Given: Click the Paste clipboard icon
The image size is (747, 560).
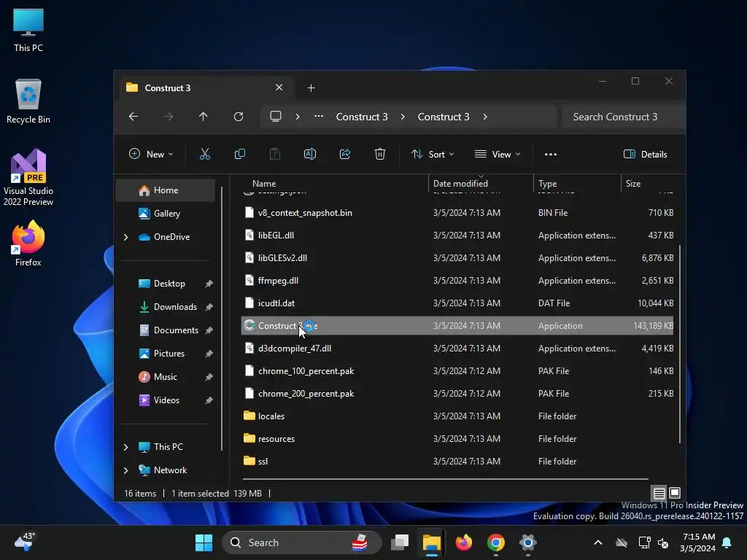Looking at the screenshot, I should point(275,154).
